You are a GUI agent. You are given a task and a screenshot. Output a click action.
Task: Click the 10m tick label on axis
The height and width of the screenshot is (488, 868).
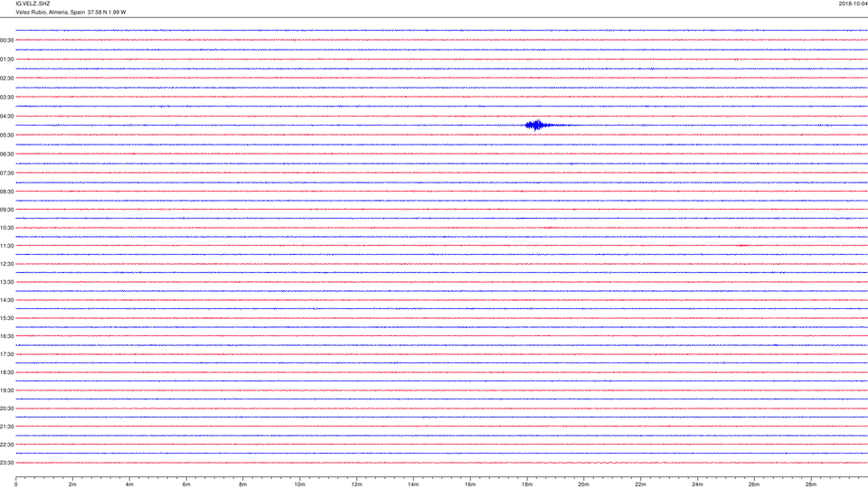[x=299, y=484]
